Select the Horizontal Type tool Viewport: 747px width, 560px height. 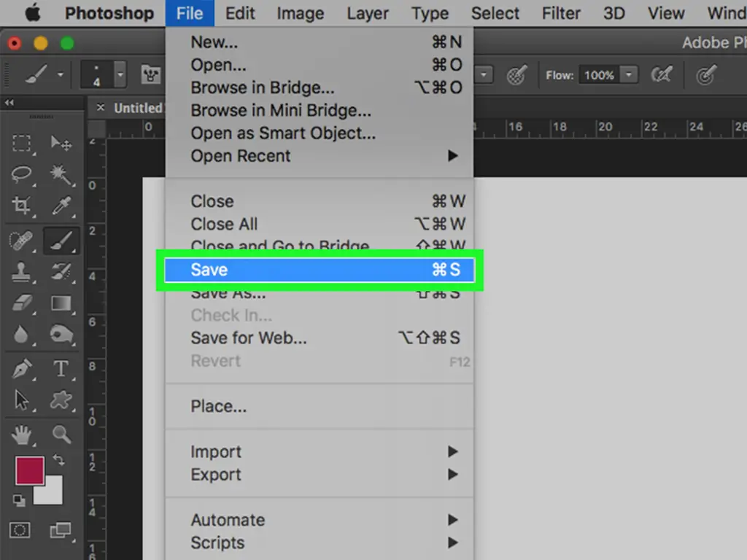[61, 369]
